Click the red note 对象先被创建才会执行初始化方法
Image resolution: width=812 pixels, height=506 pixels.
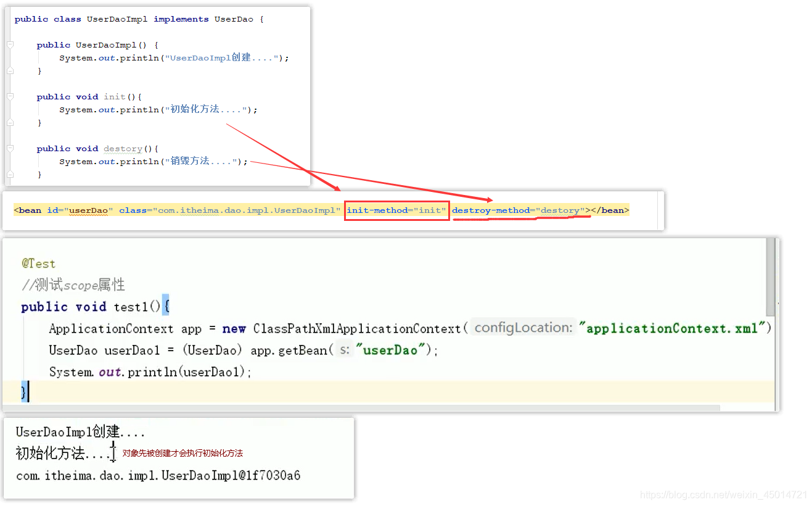[x=182, y=453]
